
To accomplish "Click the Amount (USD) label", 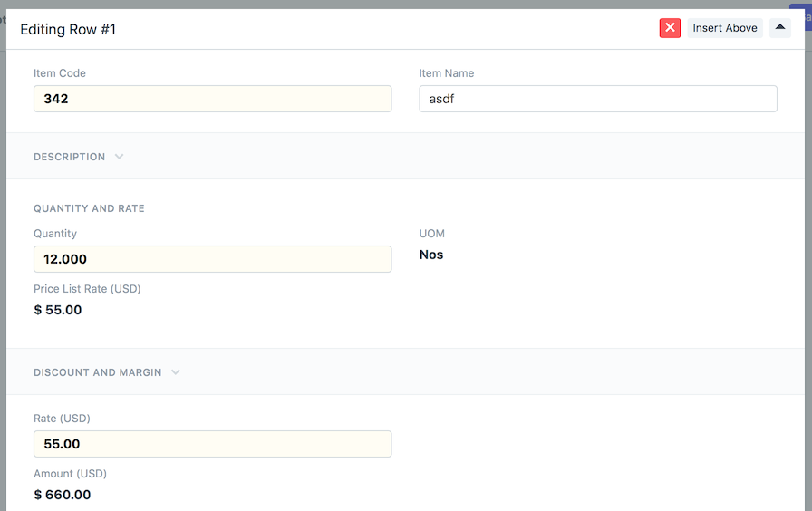I will (70, 474).
